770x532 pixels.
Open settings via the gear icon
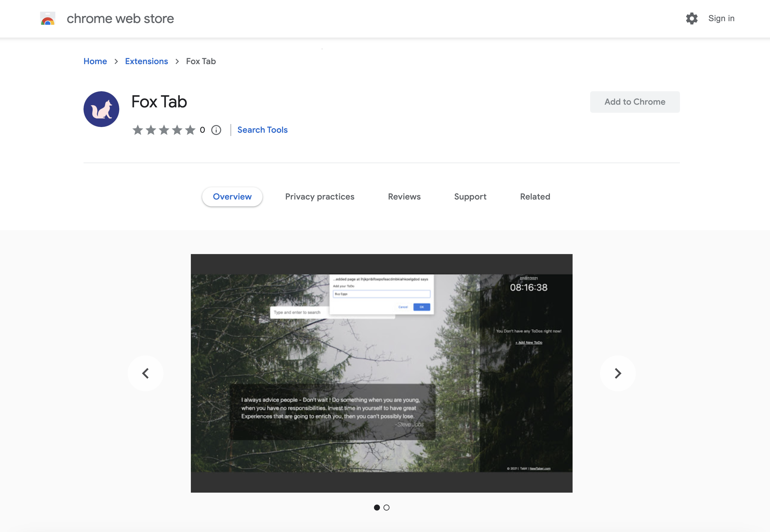[x=692, y=19]
